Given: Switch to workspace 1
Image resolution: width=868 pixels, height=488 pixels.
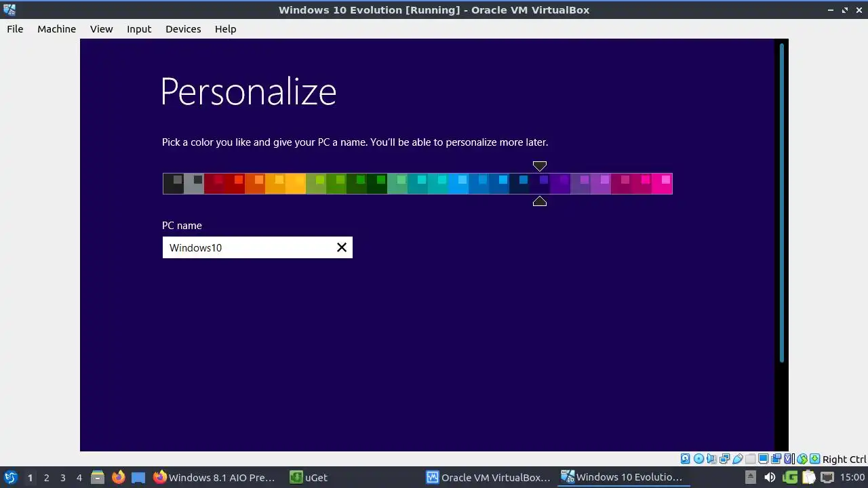Looking at the screenshot, I should tap(30, 477).
